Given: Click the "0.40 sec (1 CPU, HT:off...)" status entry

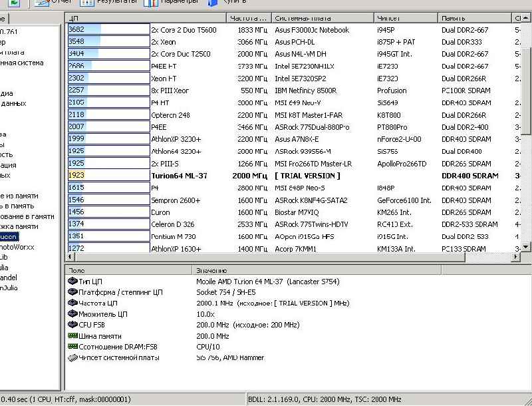Looking at the screenshot, I should click(66, 399).
